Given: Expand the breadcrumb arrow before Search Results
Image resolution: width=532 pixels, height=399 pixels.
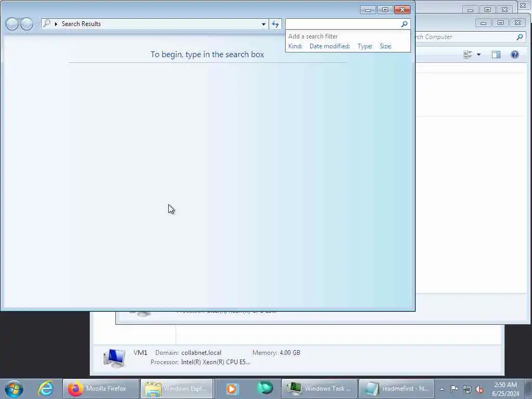Looking at the screenshot, I should pyautogui.click(x=56, y=24).
